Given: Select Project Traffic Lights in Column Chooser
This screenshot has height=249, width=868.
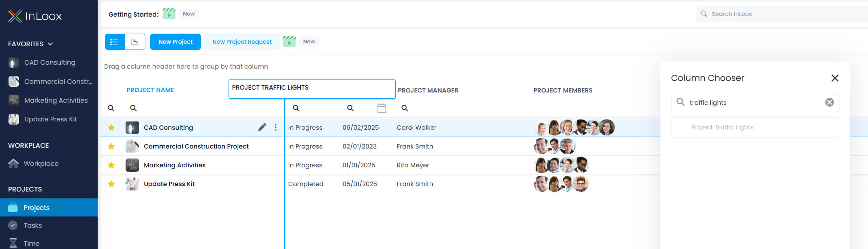Looking at the screenshot, I should [x=755, y=127].
